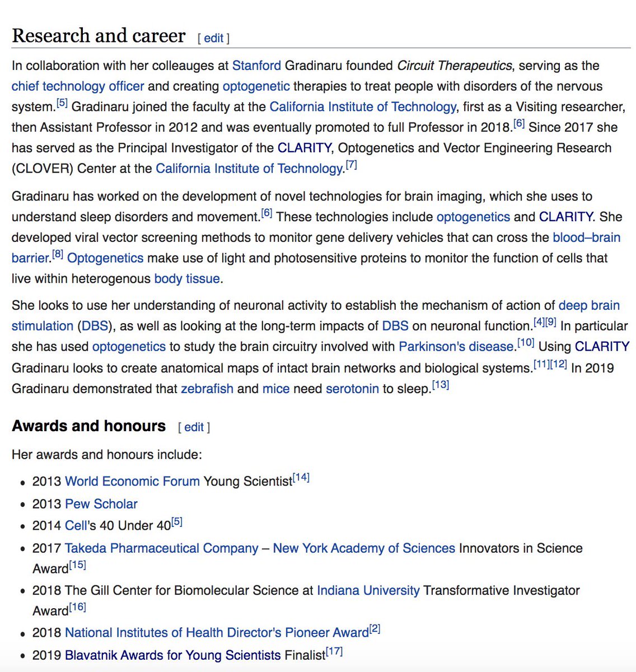The height and width of the screenshot is (672, 636).
Task: Open DBS link before 'on neuronal function'
Action: point(395,326)
